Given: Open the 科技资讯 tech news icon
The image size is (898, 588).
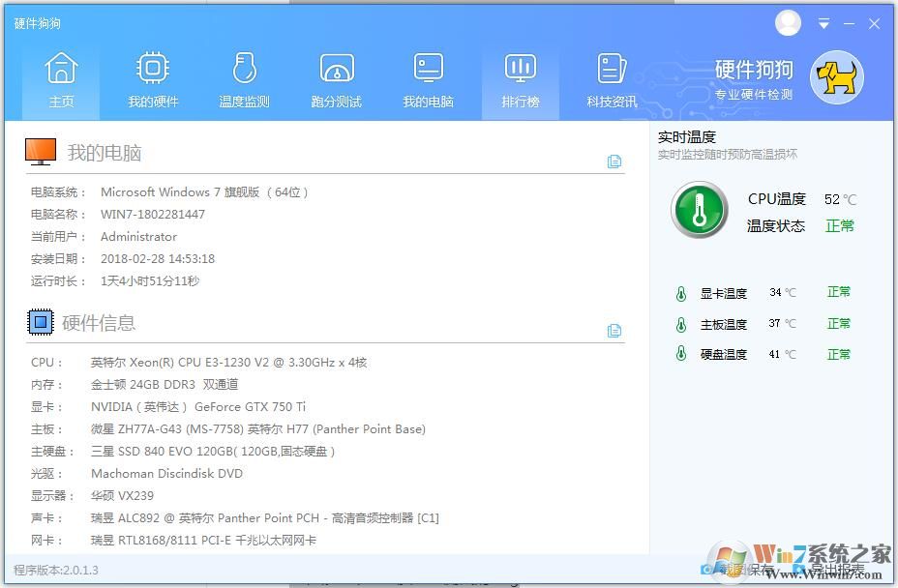Looking at the screenshot, I should tap(611, 77).
